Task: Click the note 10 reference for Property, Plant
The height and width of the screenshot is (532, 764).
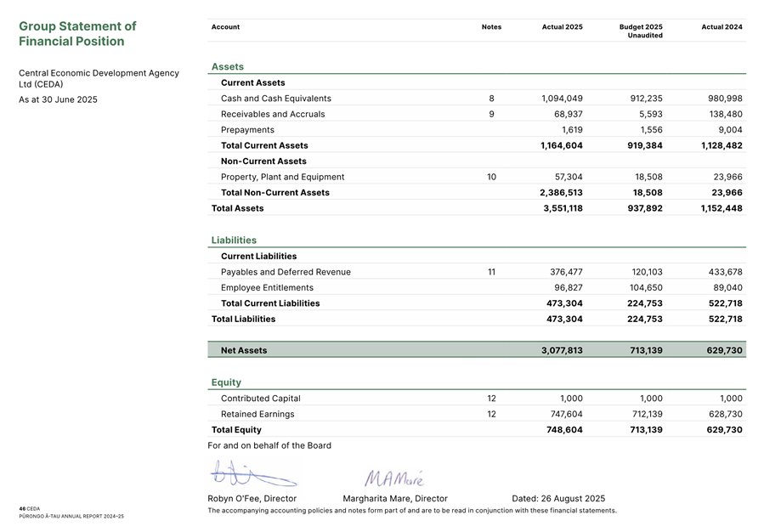Action: point(491,178)
